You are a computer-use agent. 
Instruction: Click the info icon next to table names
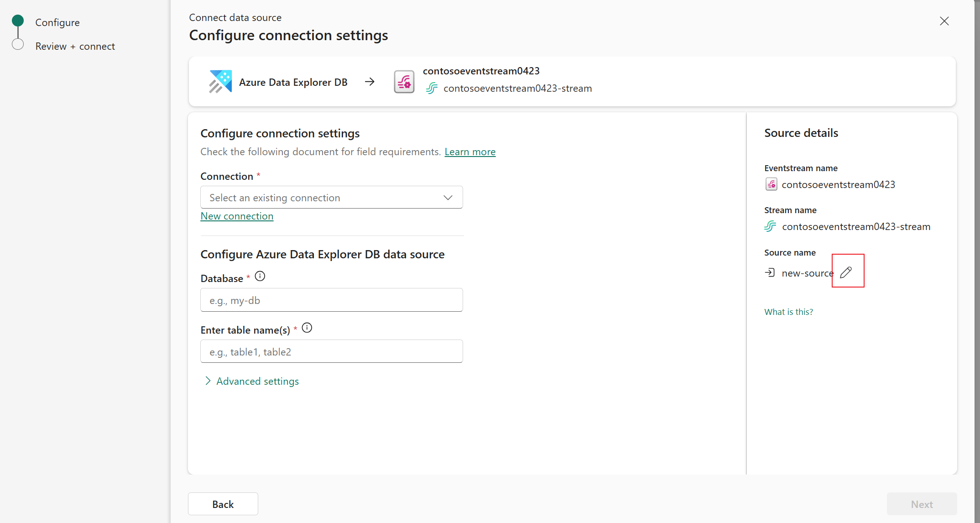coord(307,328)
